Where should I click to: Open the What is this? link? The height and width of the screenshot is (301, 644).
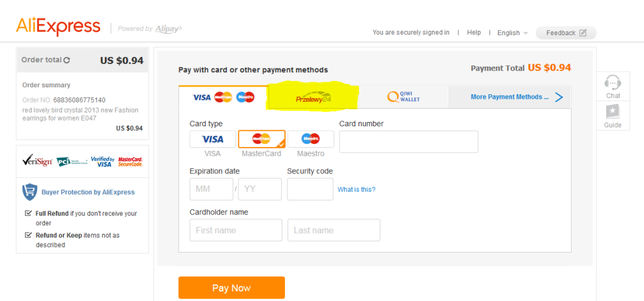(x=357, y=189)
